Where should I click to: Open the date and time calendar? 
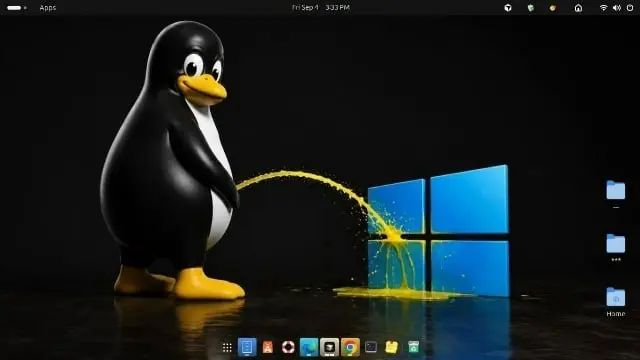(321, 7)
